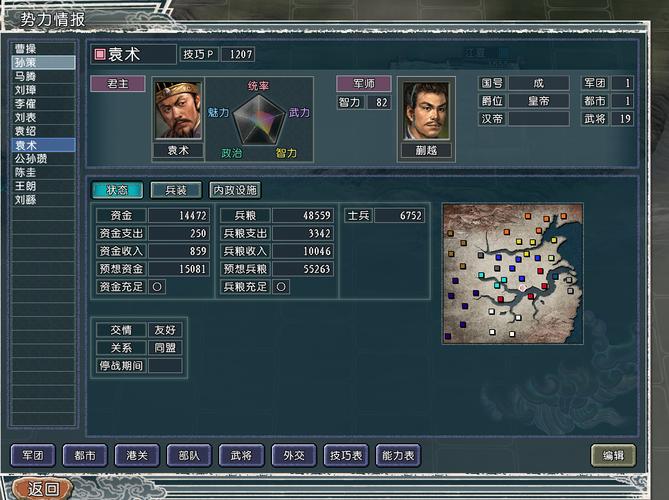Click the 技巧P value 1207

(239, 54)
